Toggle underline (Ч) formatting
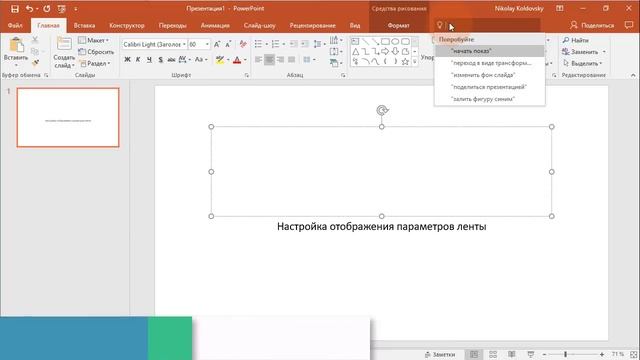Viewport: 640px width, 360px height. click(149, 60)
